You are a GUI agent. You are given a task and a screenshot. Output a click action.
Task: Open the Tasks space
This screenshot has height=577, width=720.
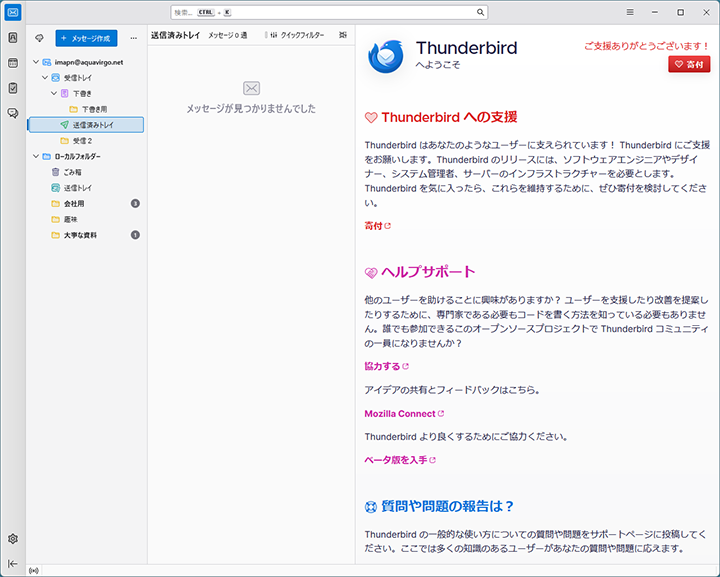tap(13, 88)
